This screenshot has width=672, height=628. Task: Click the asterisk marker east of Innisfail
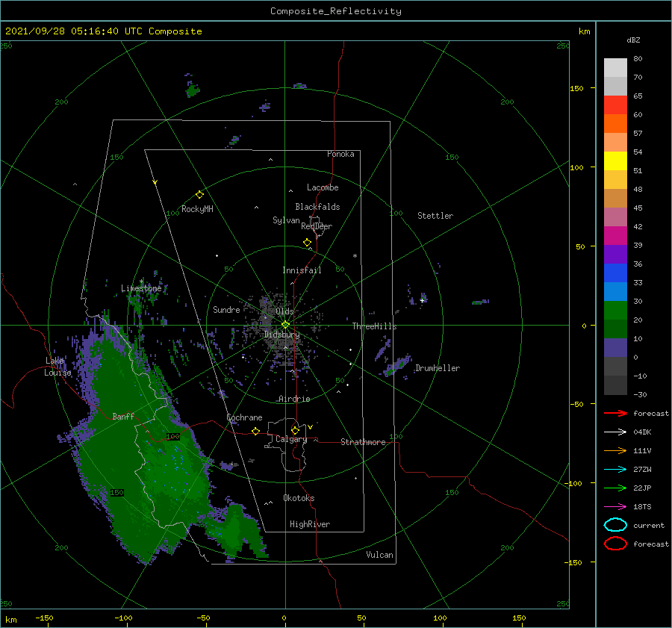point(355,256)
